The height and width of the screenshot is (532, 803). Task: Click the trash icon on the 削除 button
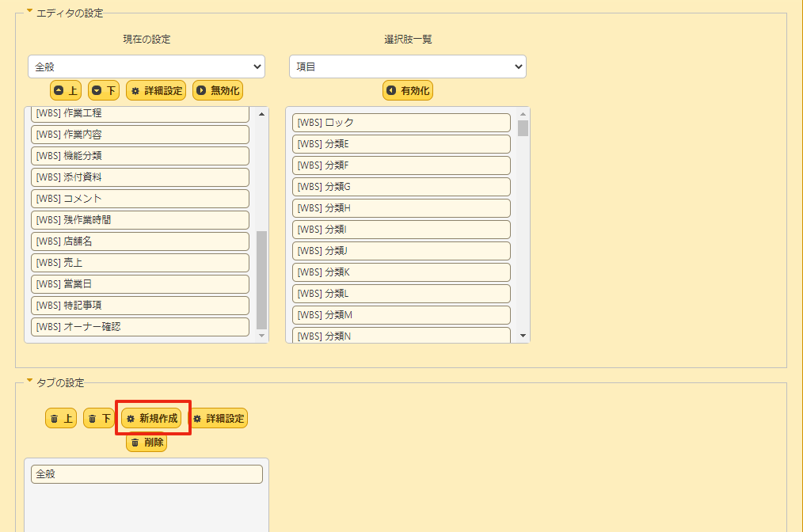[x=134, y=443]
